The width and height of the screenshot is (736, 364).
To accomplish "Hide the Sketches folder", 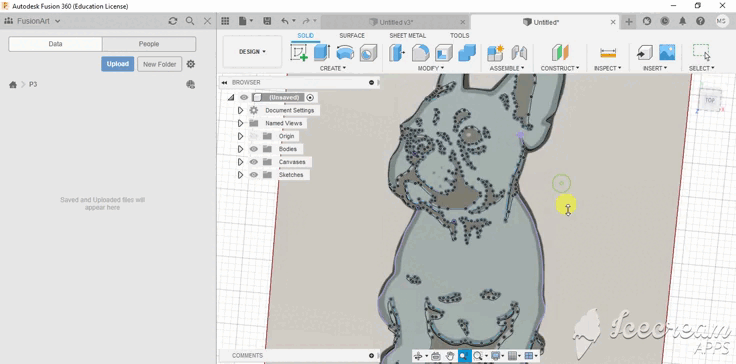I will 254,175.
